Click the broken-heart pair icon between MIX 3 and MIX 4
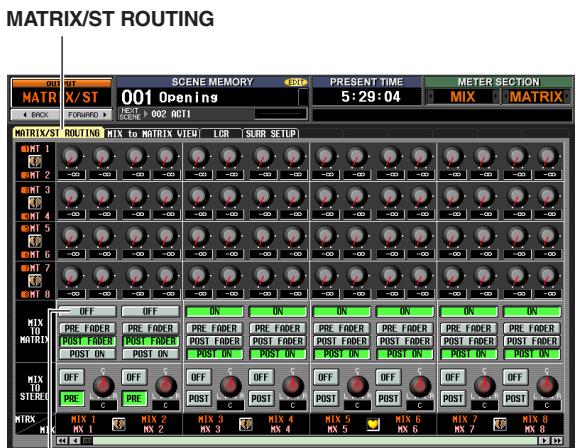576x448 pixels. [x=245, y=424]
